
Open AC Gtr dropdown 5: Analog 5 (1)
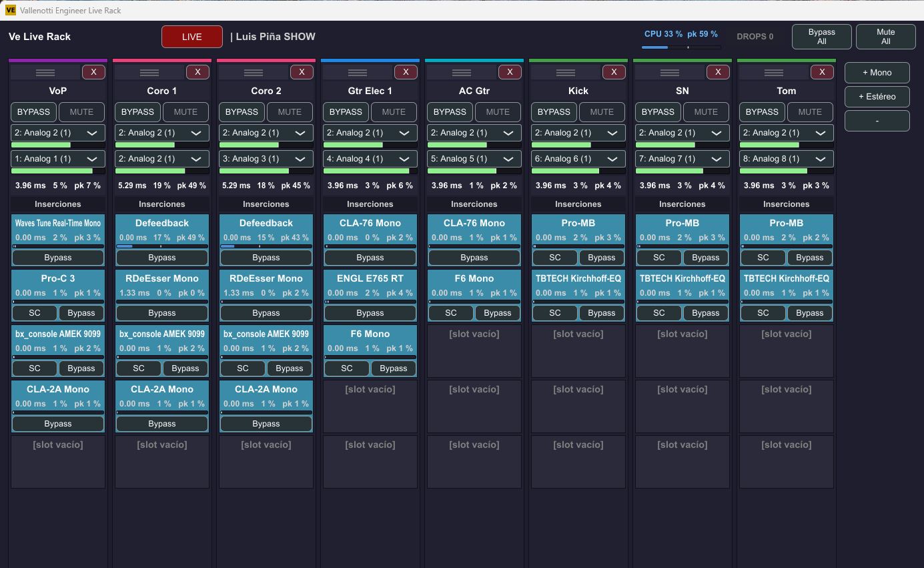pyautogui.click(x=474, y=159)
